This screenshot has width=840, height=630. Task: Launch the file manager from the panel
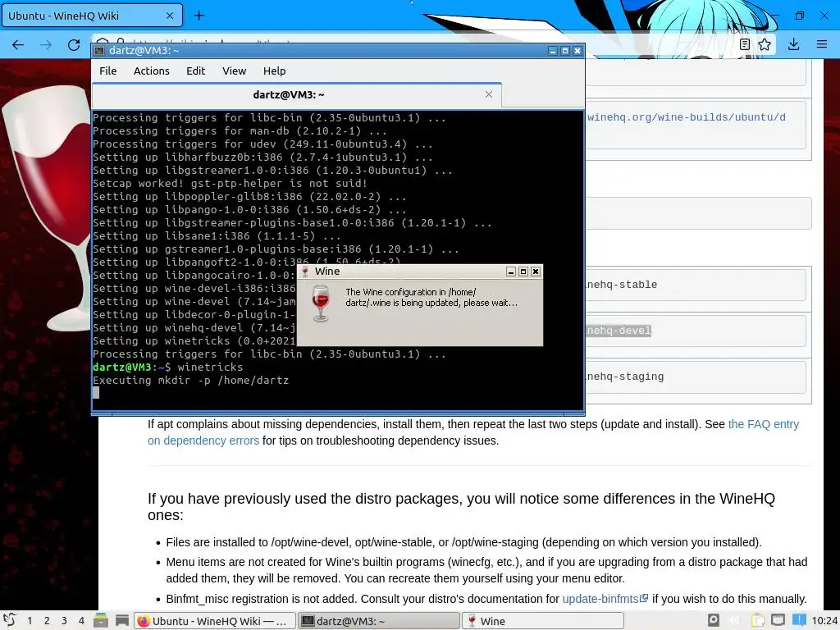point(101,620)
